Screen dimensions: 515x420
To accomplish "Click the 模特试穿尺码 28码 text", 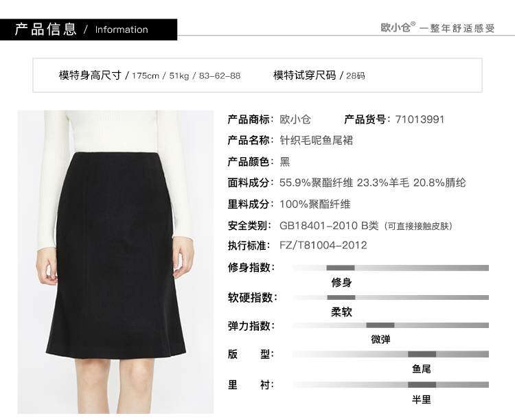I will (x=319, y=75).
